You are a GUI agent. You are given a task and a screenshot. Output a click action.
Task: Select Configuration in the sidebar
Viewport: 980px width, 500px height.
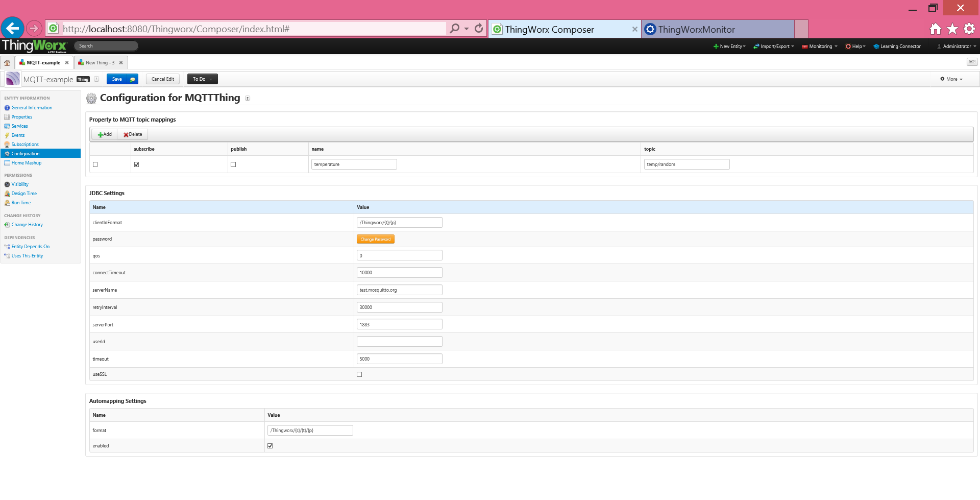(x=40, y=154)
